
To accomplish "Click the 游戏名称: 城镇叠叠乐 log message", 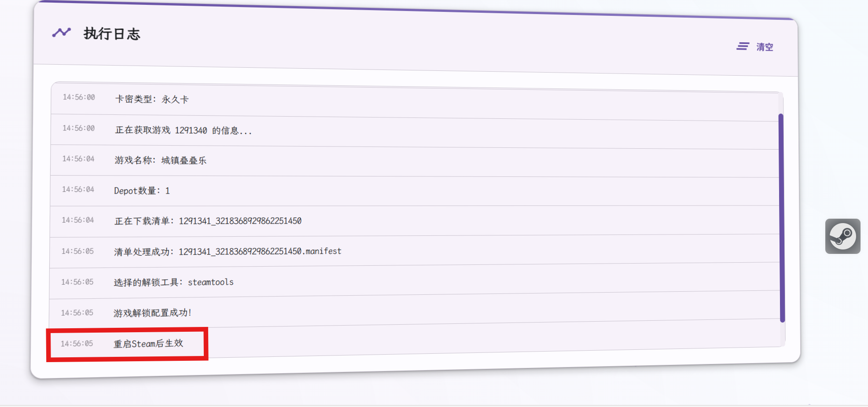I will 160,161.
